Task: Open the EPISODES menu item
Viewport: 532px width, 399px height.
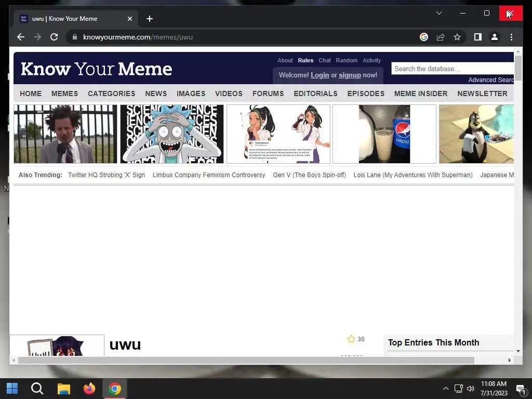Action: (x=366, y=94)
